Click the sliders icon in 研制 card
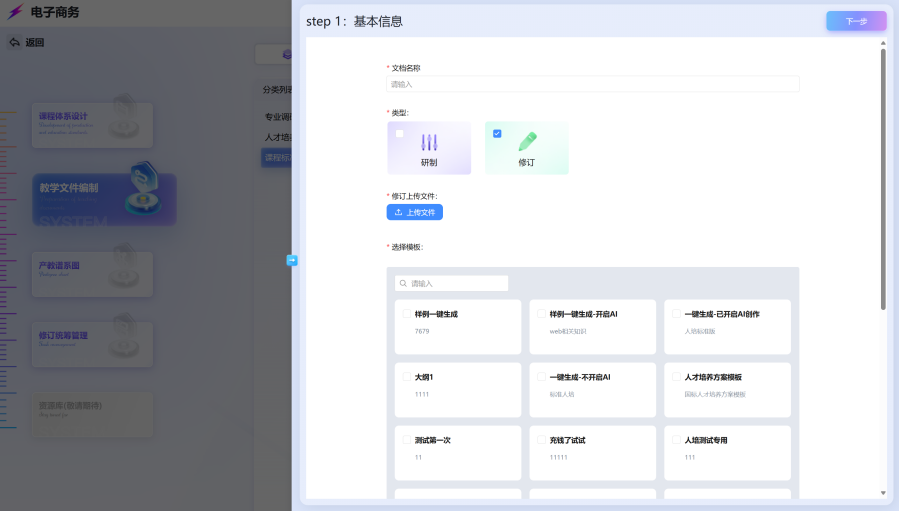This screenshot has height=511, width=899. (429, 142)
